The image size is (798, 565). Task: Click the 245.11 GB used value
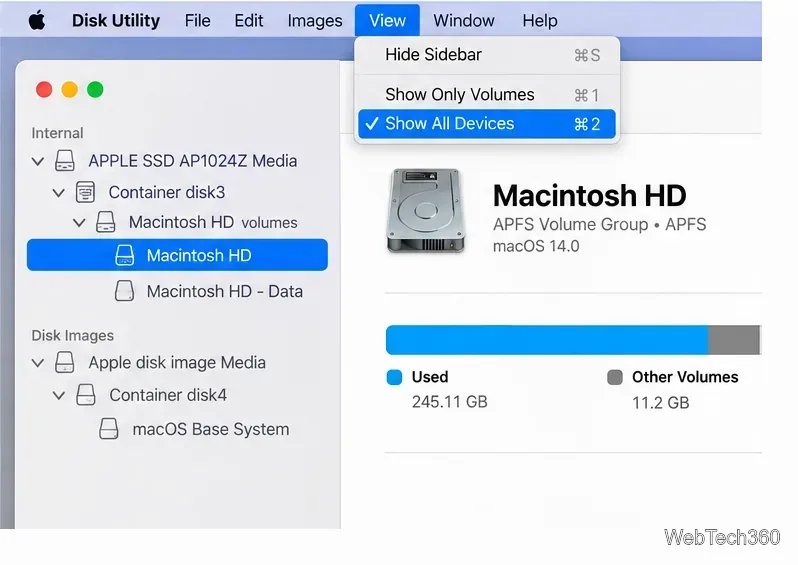click(x=450, y=402)
